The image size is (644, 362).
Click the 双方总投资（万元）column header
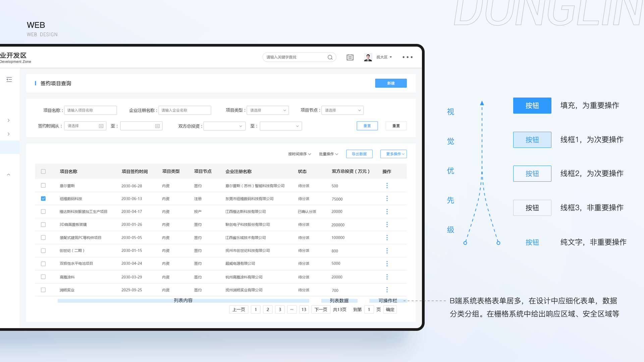tap(351, 172)
